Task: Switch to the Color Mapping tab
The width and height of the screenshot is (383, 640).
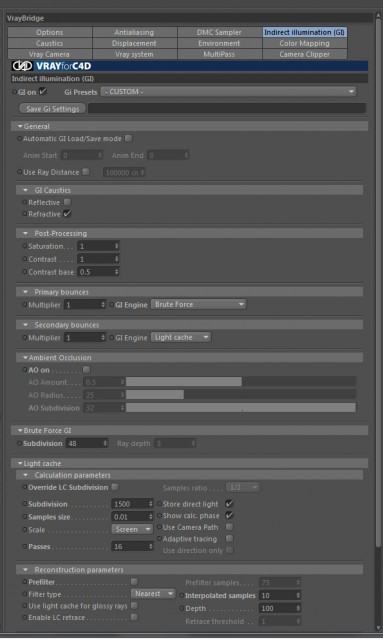Action: point(304,43)
